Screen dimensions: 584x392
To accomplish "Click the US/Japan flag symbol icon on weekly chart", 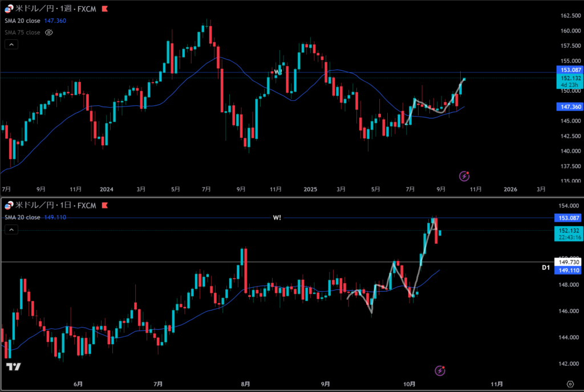I will click(x=9, y=9).
